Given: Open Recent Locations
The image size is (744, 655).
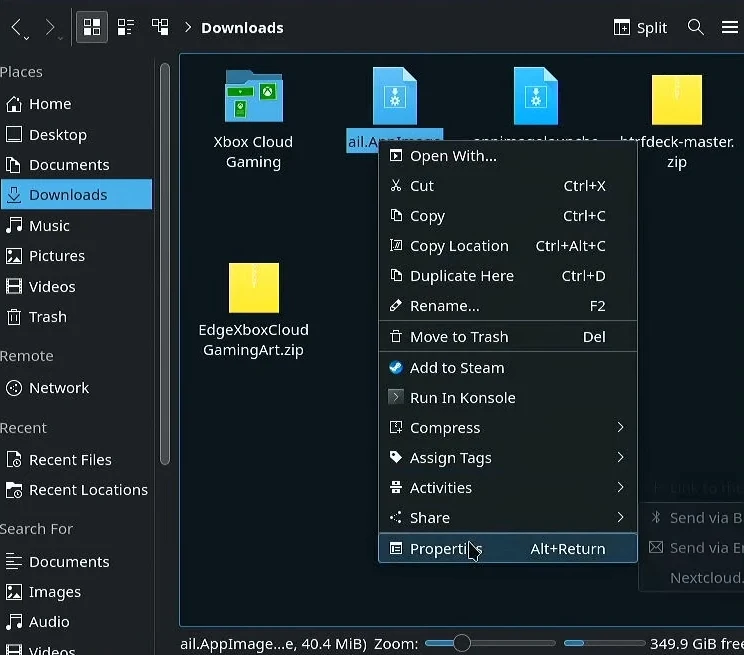Looking at the screenshot, I should pyautogui.click(x=76, y=490).
